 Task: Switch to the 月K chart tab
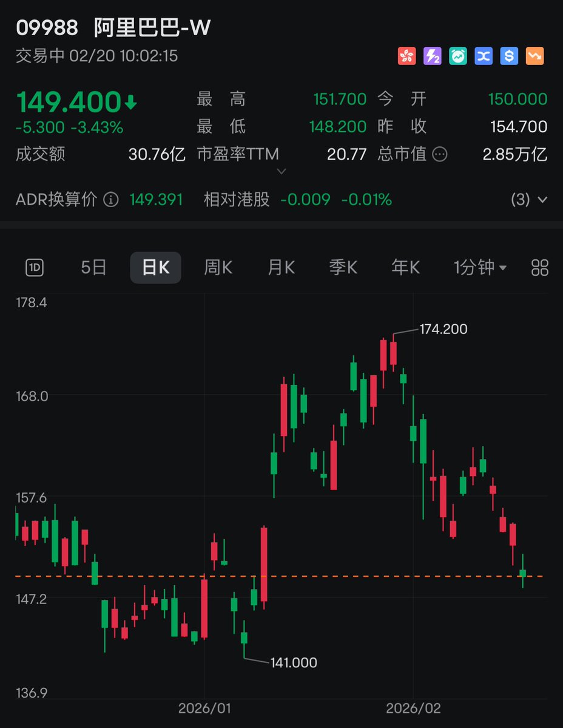281,267
